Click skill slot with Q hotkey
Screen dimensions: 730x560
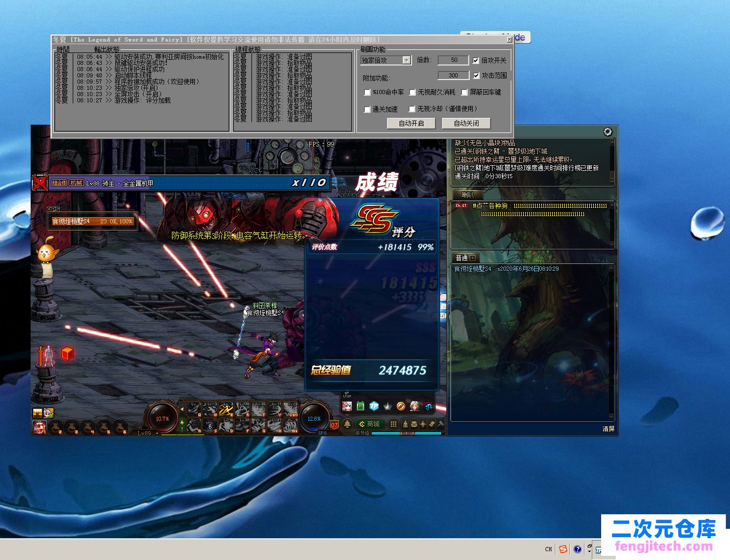point(195,409)
